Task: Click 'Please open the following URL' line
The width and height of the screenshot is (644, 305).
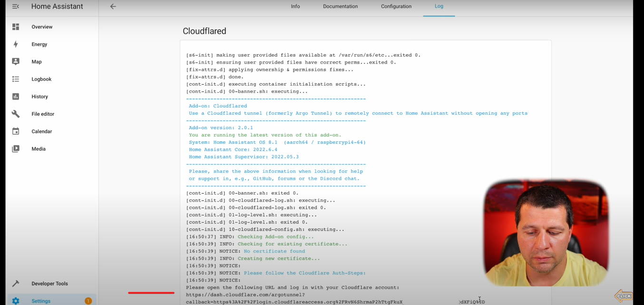Action: (x=293, y=288)
